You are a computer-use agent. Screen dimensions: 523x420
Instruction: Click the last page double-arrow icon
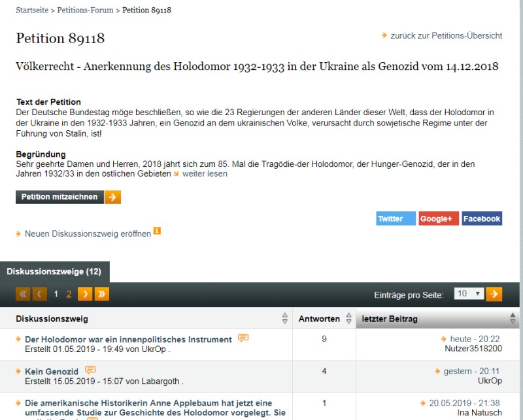tap(101, 294)
